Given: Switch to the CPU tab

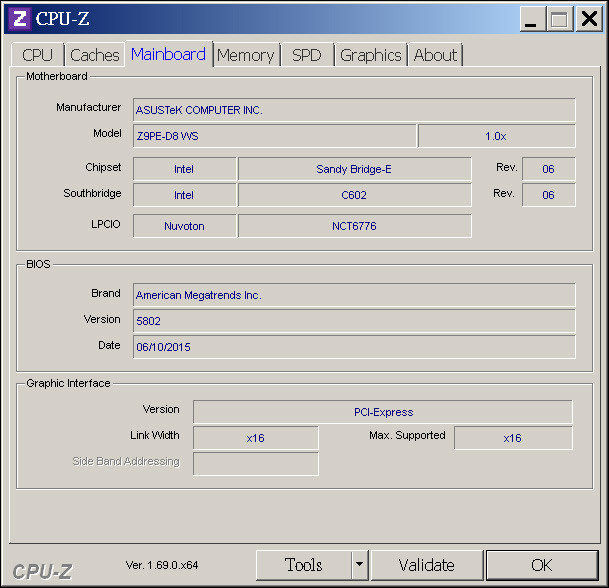Looking at the screenshot, I should click(37, 55).
